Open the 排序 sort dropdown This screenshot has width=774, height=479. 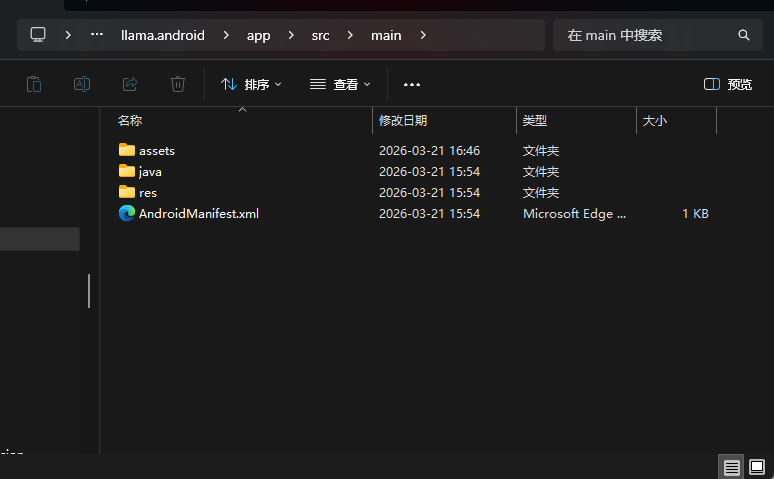pyautogui.click(x=251, y=84)
